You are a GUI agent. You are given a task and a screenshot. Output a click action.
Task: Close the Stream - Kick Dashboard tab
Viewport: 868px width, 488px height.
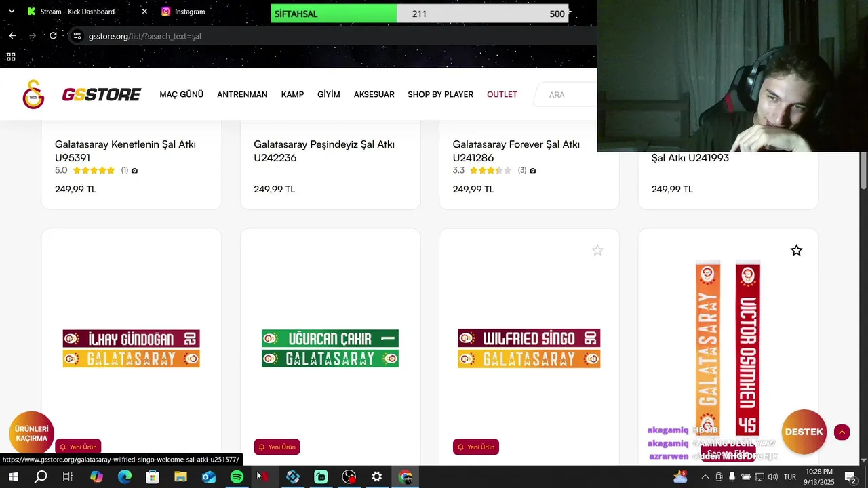[x=144, y=12]
